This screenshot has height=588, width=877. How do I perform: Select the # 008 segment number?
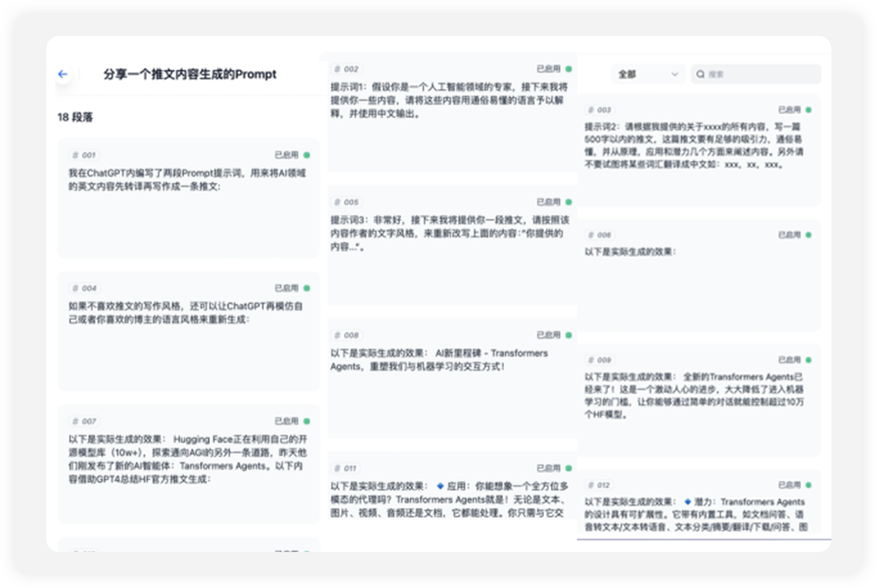click(346, 335)
